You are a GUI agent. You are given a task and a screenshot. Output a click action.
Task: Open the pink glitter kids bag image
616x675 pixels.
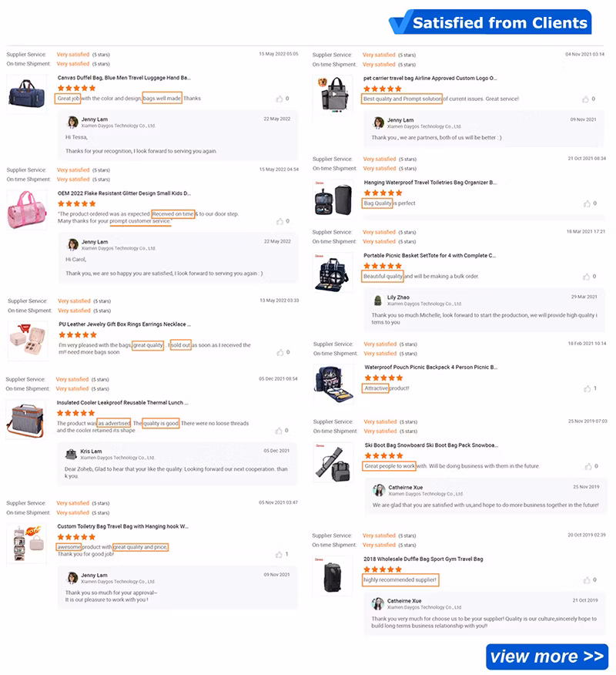coord(27,210)
